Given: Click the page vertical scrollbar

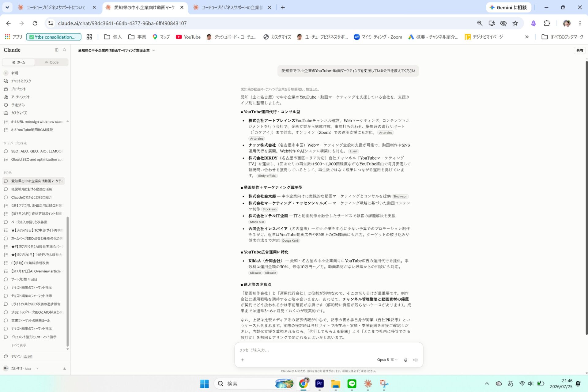Looking at the screenshot, I should click(586, 198).
